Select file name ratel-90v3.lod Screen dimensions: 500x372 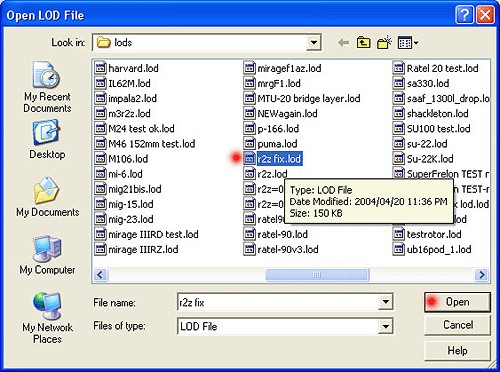point(288,250)
